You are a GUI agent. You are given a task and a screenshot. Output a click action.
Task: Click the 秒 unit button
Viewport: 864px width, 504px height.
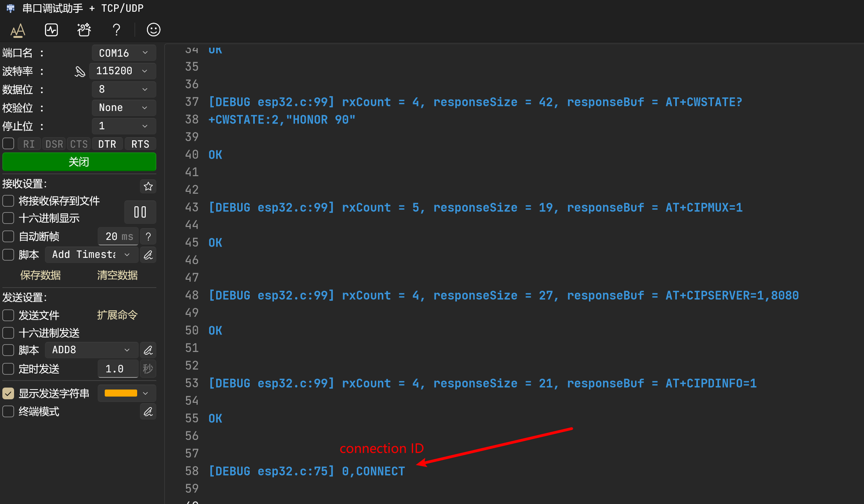point(148,369)
